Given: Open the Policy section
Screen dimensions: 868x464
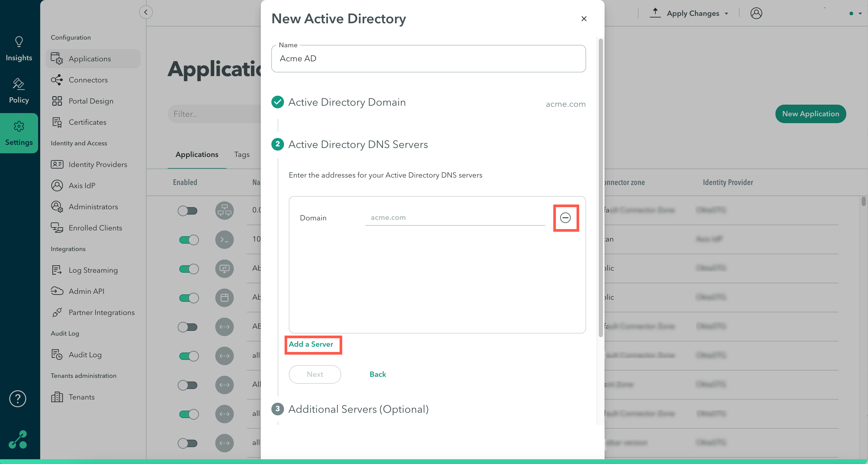Looking at the screenshot, I should [19, 91].
